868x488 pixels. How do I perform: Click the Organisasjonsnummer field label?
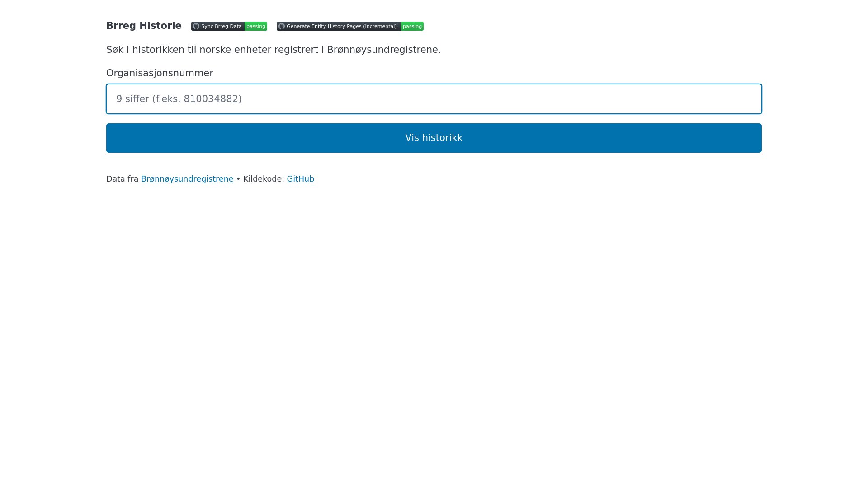[x=160, y=73]
